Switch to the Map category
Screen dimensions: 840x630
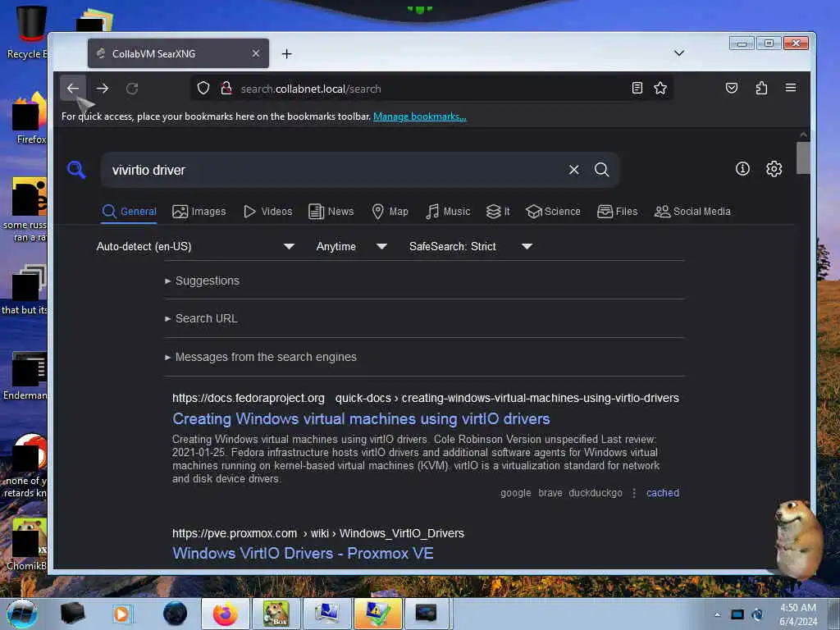tap(390, 212)
